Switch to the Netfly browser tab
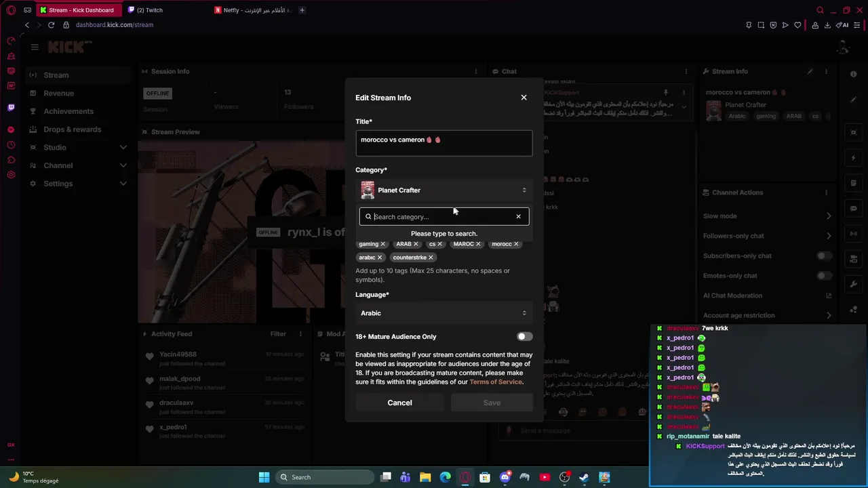Screen dimensions: 868x488 [254, 10]
